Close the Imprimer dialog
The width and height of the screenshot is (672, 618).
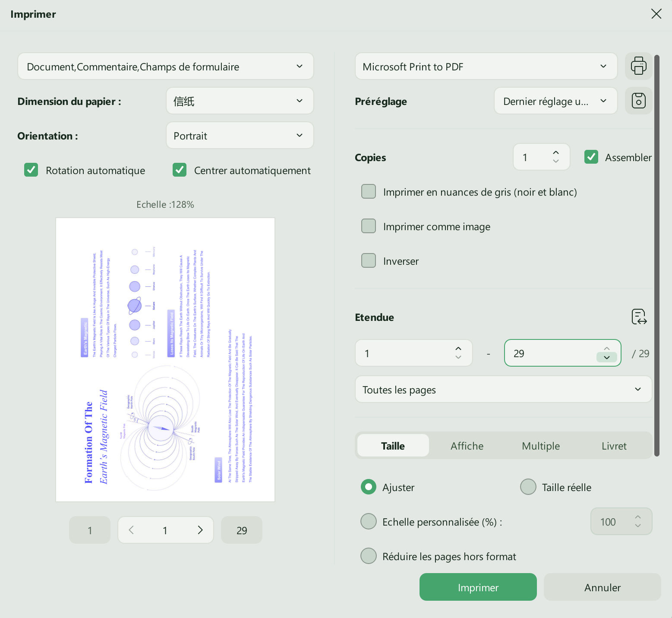(x=656, y=14)
